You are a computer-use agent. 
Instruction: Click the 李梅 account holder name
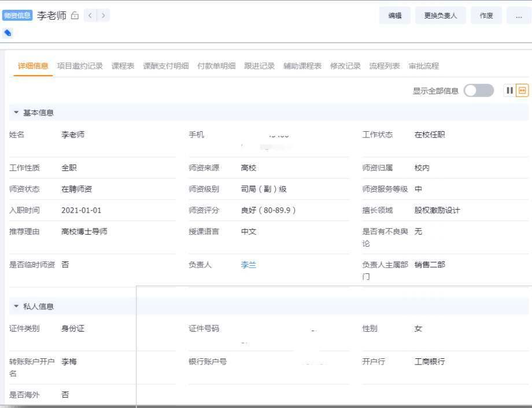click(69, 362)
